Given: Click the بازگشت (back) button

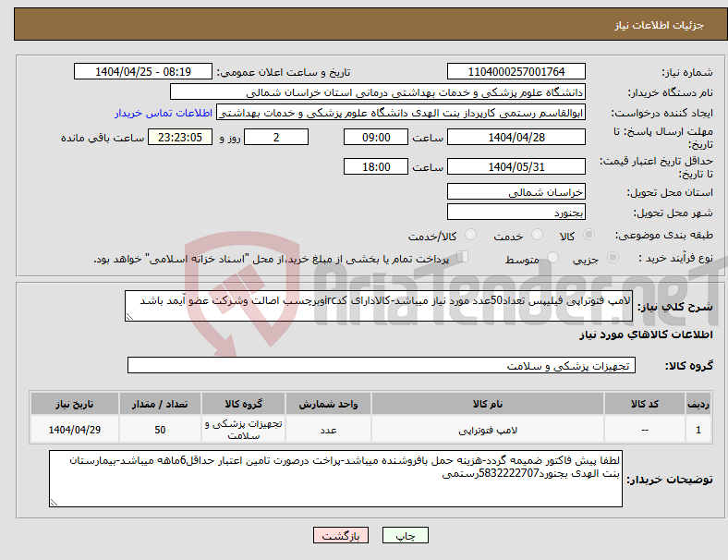Looking at the screenshot, I should click(x=340, y=535).
